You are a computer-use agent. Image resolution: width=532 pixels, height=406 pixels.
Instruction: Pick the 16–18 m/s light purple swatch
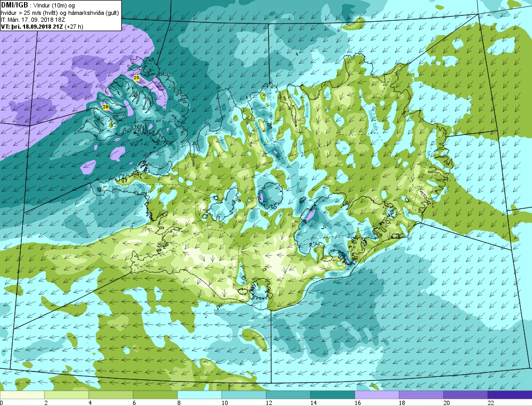click(x=377, y=395)
